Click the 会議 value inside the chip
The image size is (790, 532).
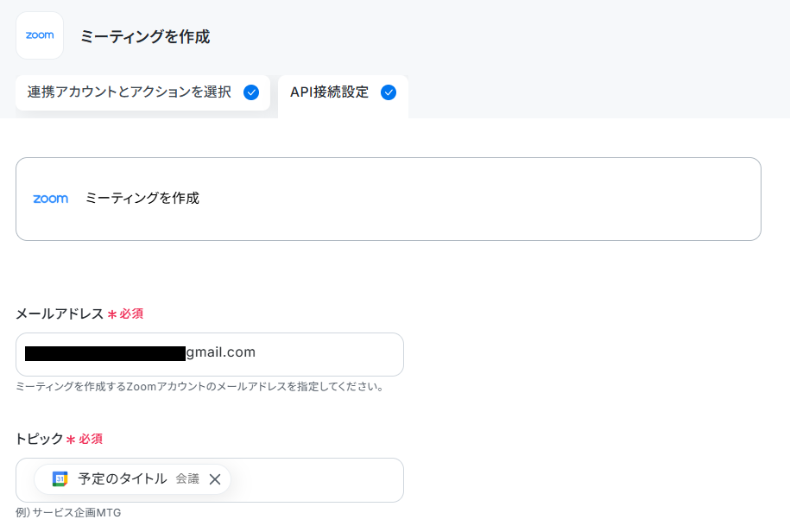[x=187, y=478]
